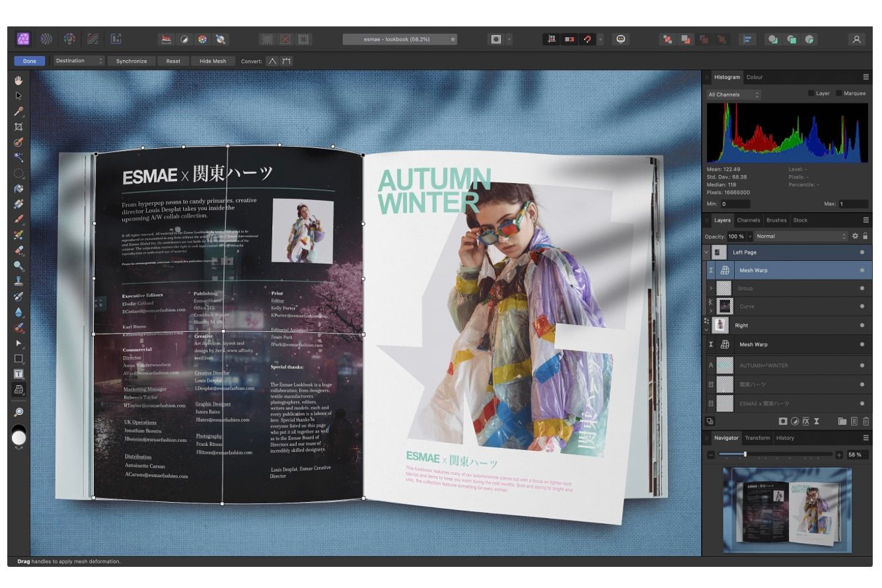Screen dimensions: 882x588
Task: Switch to the Liquify Persona icon
Action: pyautogui.click(x=46, y=39)
